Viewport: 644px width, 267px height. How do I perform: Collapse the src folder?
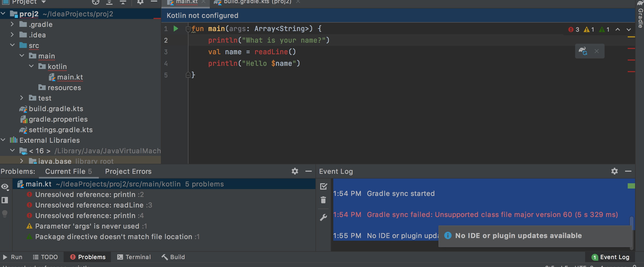pos(12,45)
